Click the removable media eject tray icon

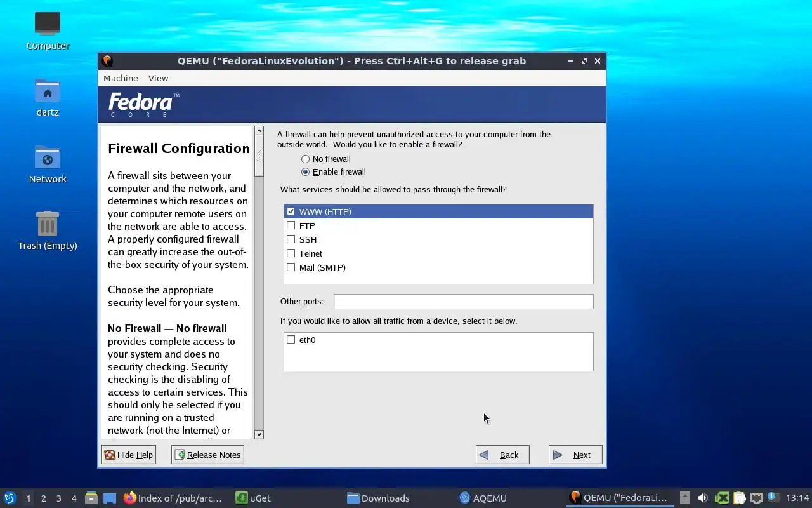684,498
